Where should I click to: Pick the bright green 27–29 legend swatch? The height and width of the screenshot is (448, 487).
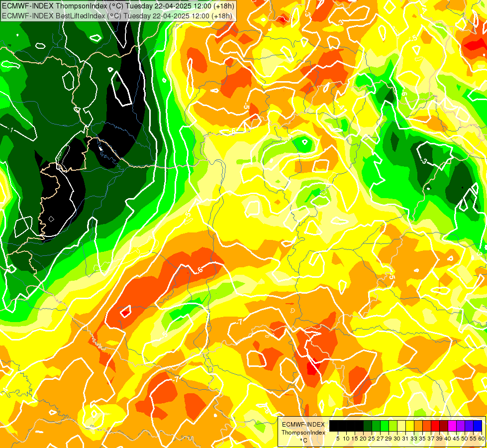[385, 426]
